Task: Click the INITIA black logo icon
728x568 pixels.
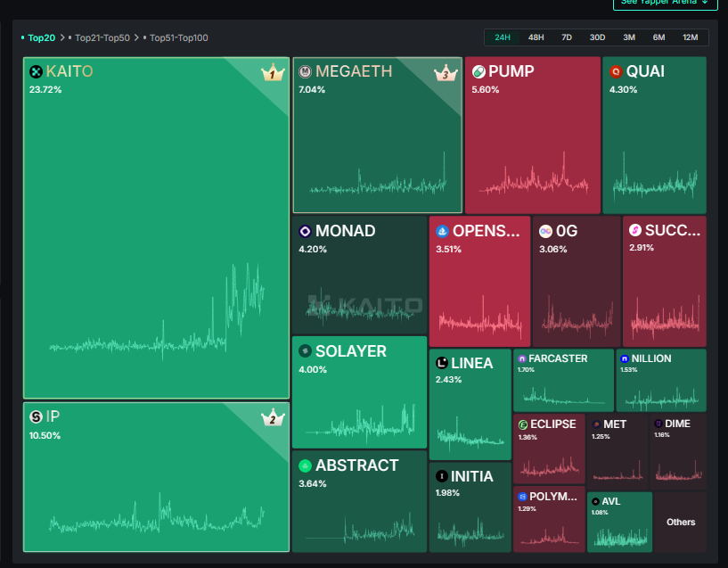Action: click(442, 476)
